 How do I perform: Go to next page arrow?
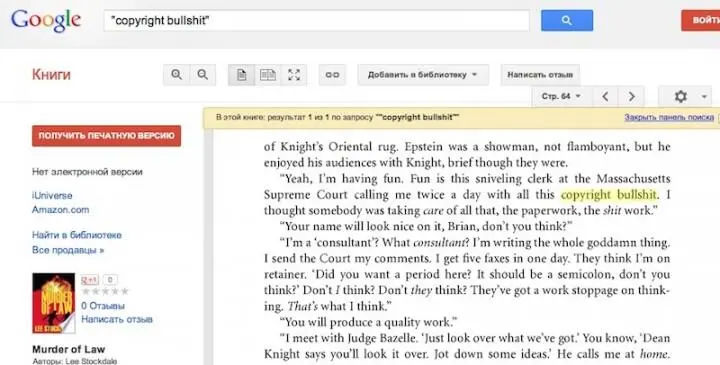(x=631, y=96)
